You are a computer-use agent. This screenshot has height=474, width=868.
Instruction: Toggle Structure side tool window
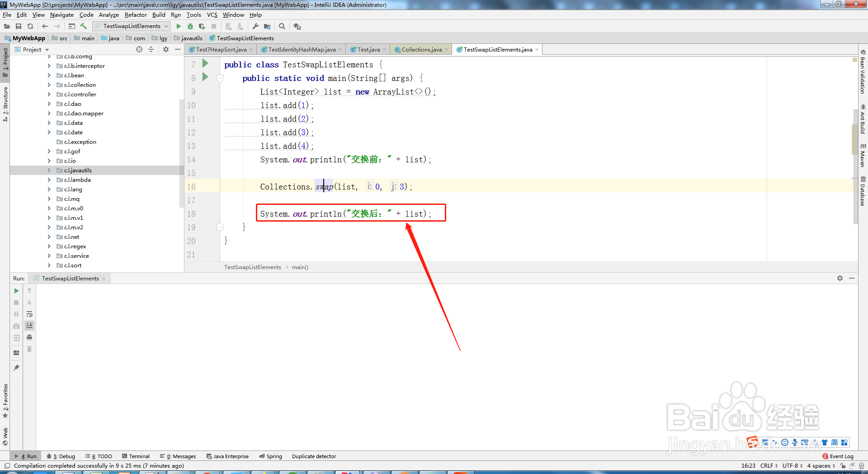tap(5, 104)
